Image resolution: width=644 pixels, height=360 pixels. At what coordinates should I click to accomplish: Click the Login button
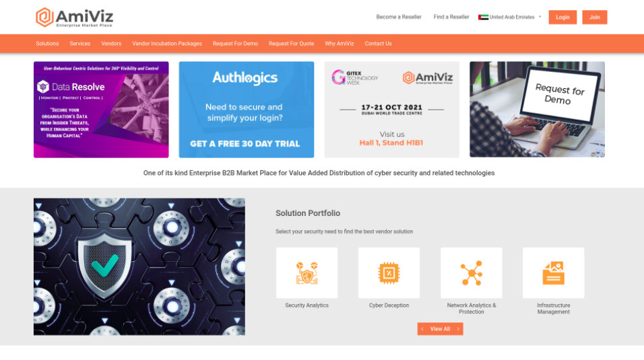562,17
